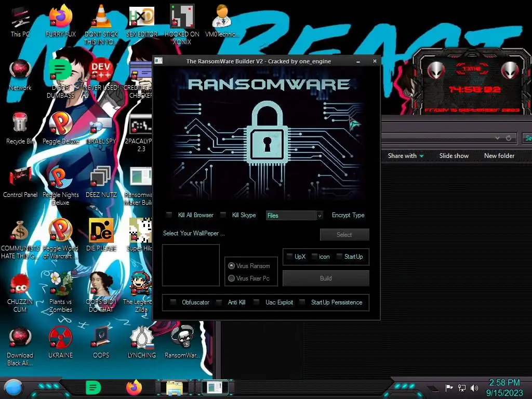Click the wallpaper preview box

click(x=191, y=265)
